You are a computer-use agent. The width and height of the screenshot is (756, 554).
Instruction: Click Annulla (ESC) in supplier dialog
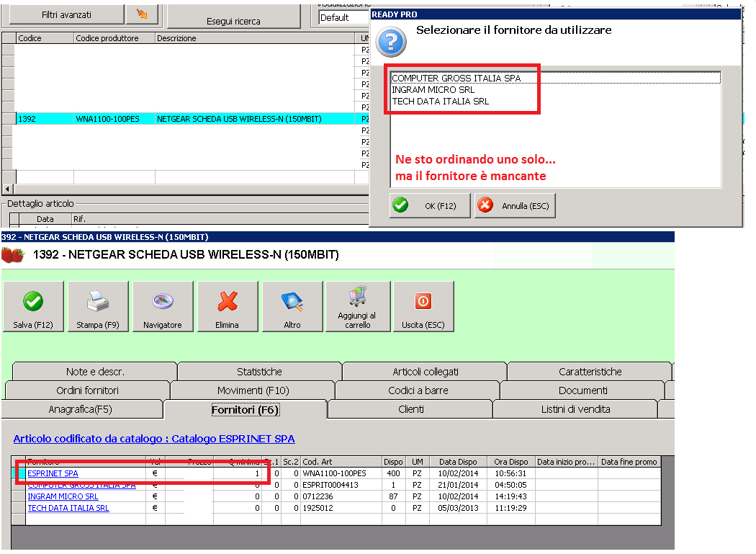pyautogui.click(x=515, y=205)
